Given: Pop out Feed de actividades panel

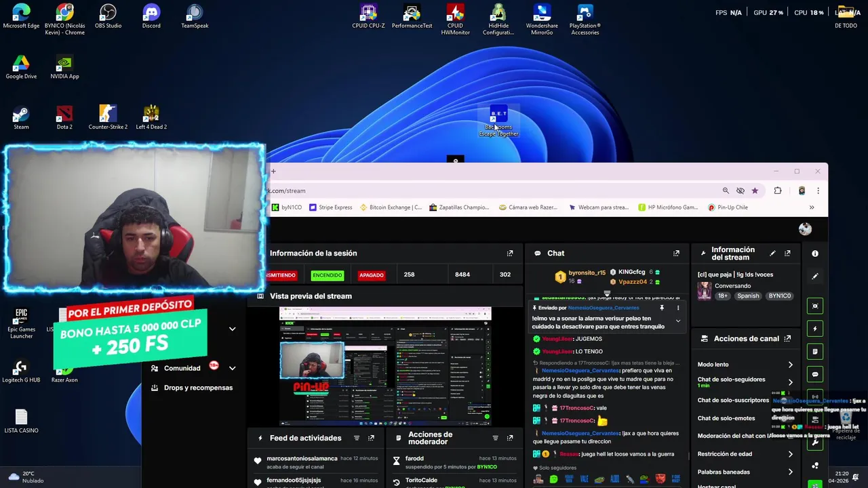Looking at the screenshot, I should tap(371, 439).
